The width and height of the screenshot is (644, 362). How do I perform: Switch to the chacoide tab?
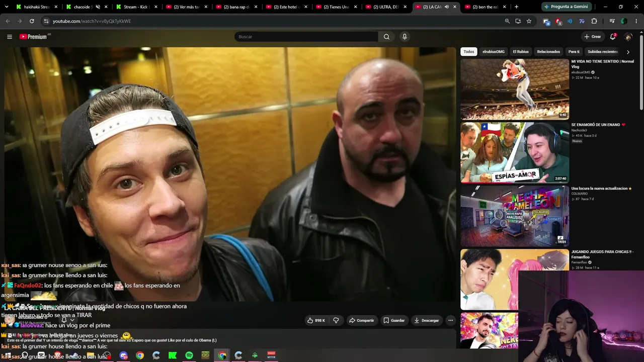click(87, 7)
